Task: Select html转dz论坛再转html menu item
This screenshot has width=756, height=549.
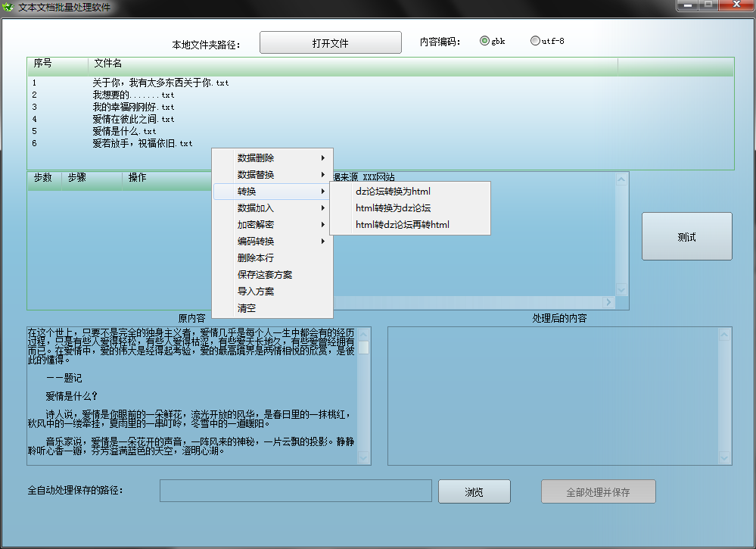Action: [x=402, y=225]
